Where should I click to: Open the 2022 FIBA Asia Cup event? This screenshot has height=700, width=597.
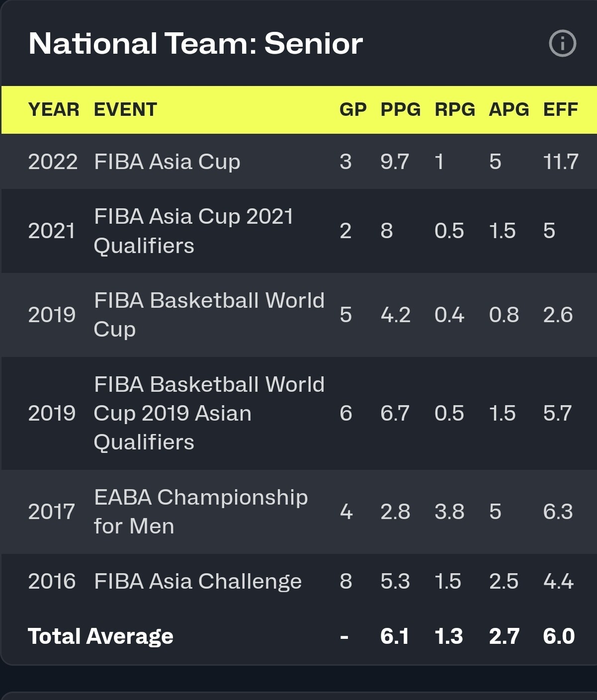[x=167, y=162]
